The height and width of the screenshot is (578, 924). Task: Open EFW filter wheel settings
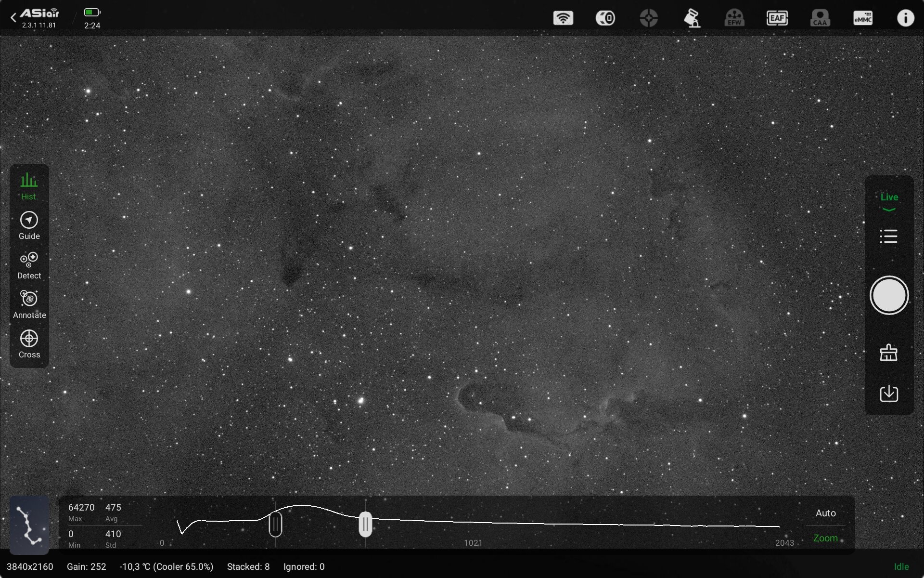734,18
